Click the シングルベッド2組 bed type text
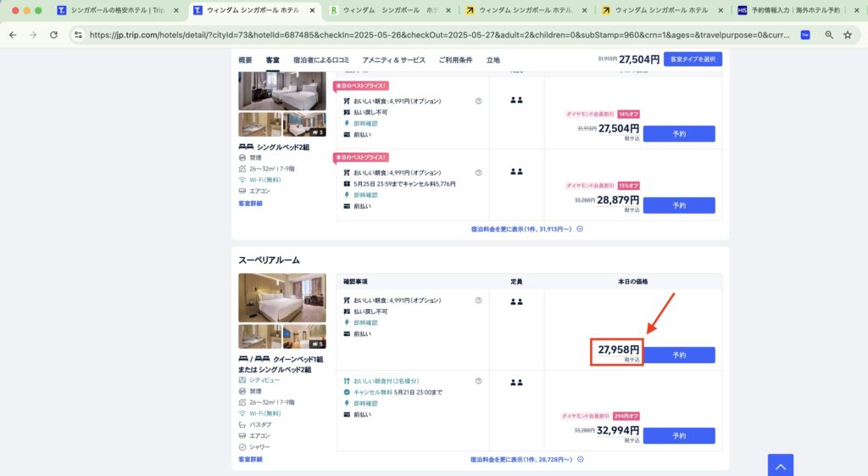Image resolution: width=868 pixels, height=476 pixels. [283, 147]
